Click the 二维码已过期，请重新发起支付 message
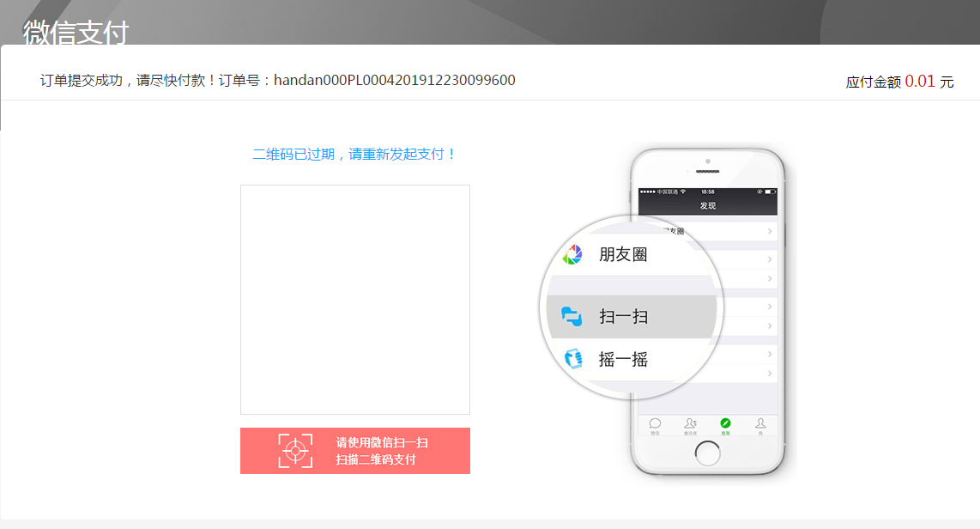 [x=355, y=155]
